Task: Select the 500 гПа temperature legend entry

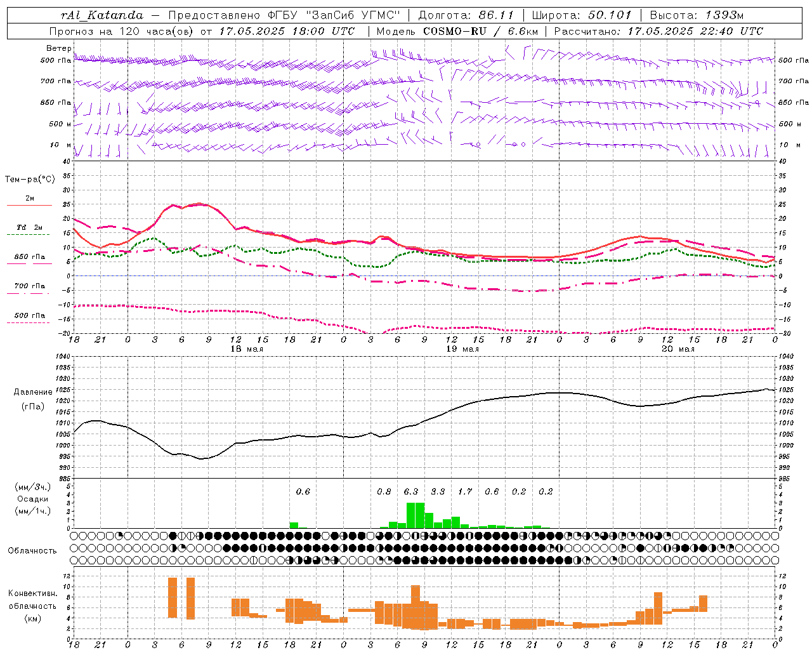Action: pyautogui.click(x=30, y=315)
